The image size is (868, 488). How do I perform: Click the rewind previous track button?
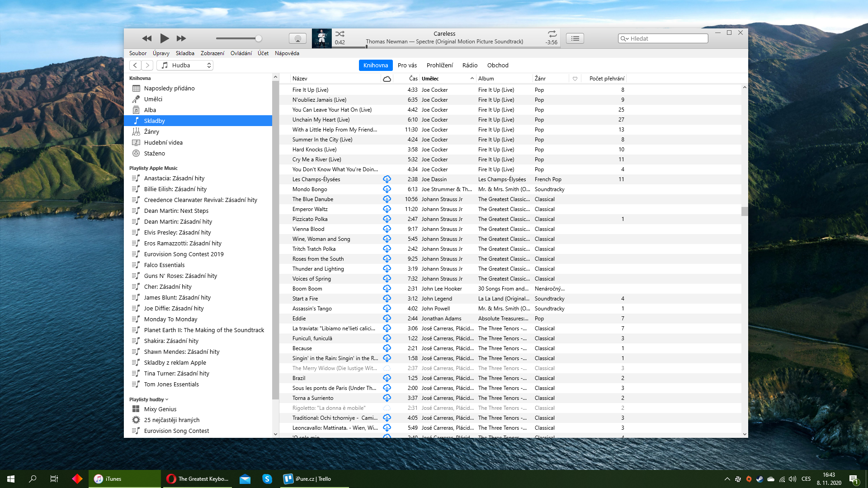tap(147, 38)
